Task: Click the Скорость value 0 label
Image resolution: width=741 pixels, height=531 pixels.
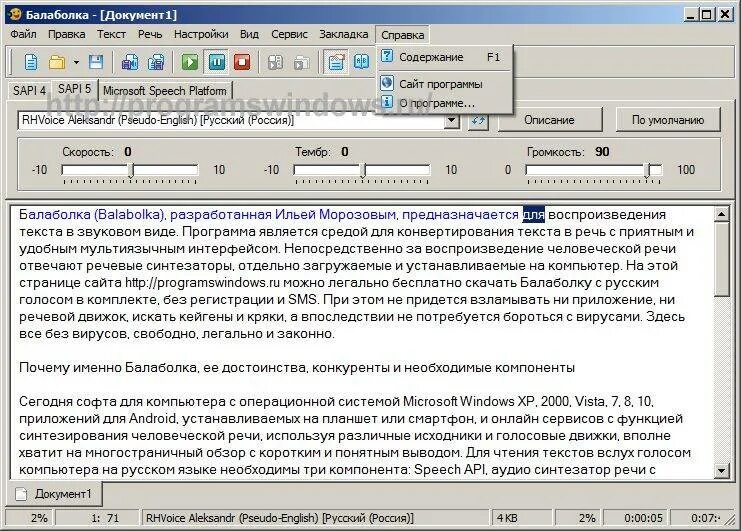Action: pyautogui.click(x=128, y=152)
